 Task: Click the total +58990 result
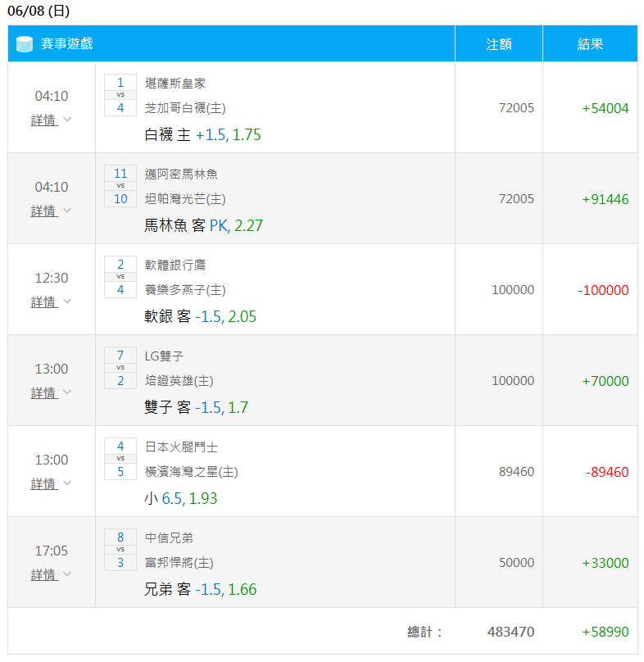tap(605, 632)
